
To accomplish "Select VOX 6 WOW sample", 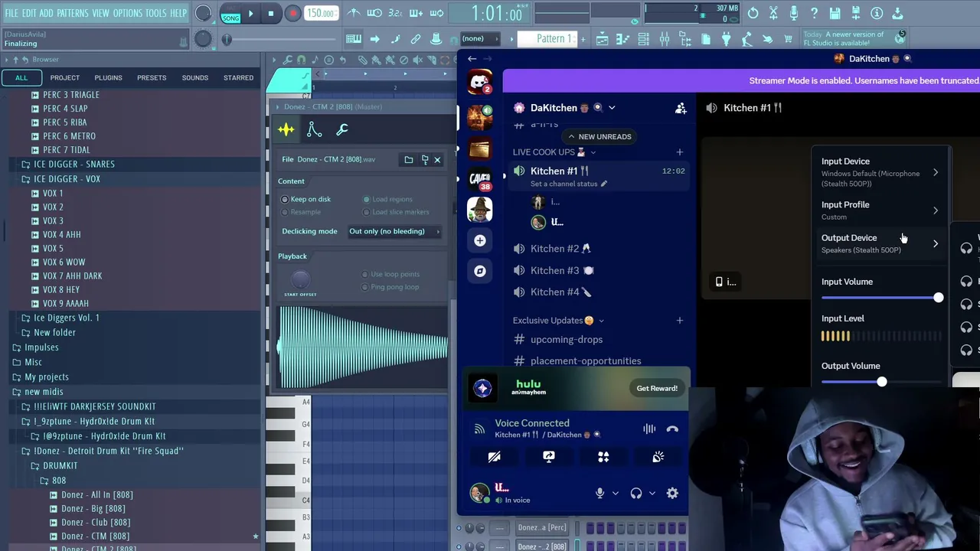I will (64, 262).
